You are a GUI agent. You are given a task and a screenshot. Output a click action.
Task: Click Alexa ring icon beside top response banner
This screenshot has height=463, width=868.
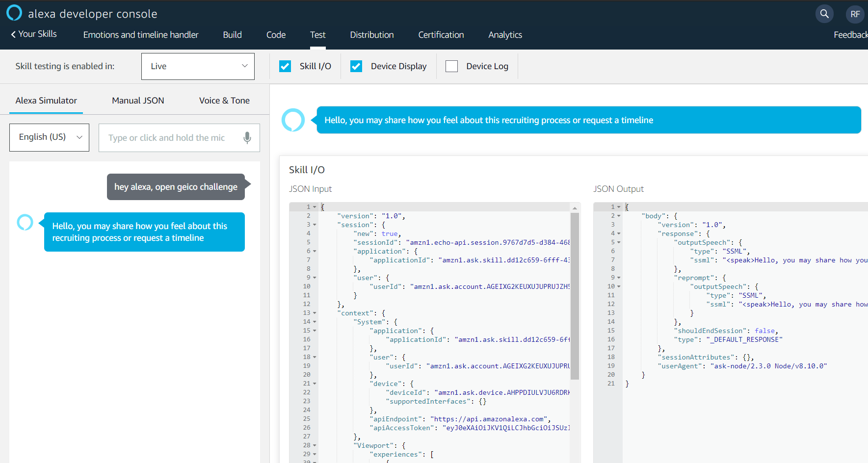tap(293, 120)
